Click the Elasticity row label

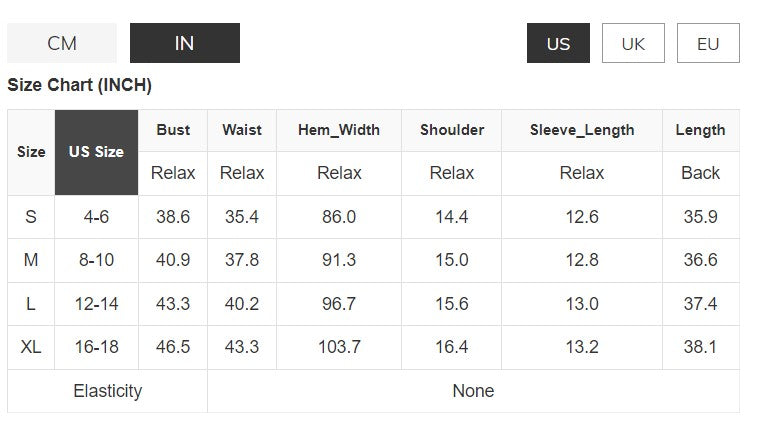click(x=108, y=391)
